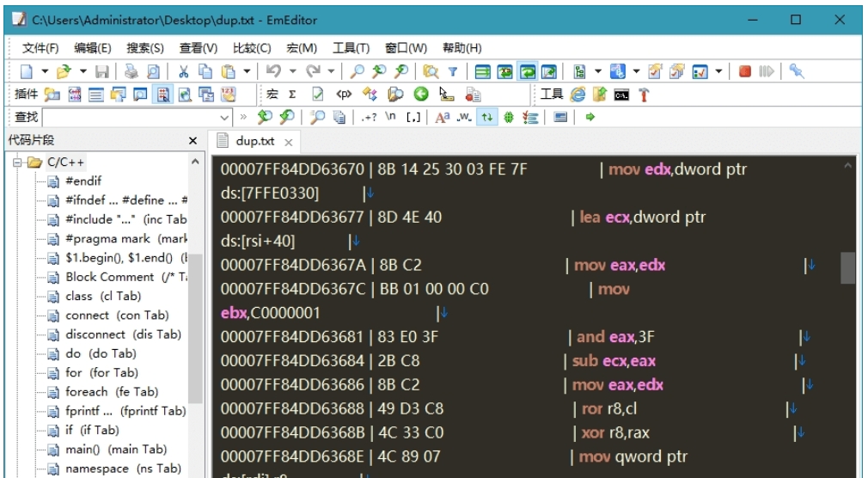Click the configuration tree icon
The height and width of the screenshot is (478, 868).
pos(579,71)
